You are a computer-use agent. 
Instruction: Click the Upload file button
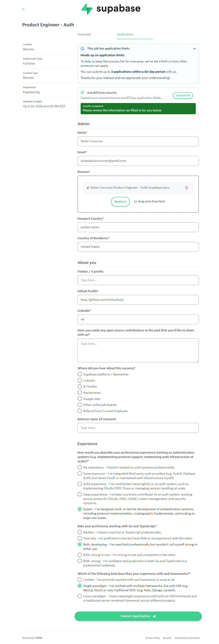point(183,95)
